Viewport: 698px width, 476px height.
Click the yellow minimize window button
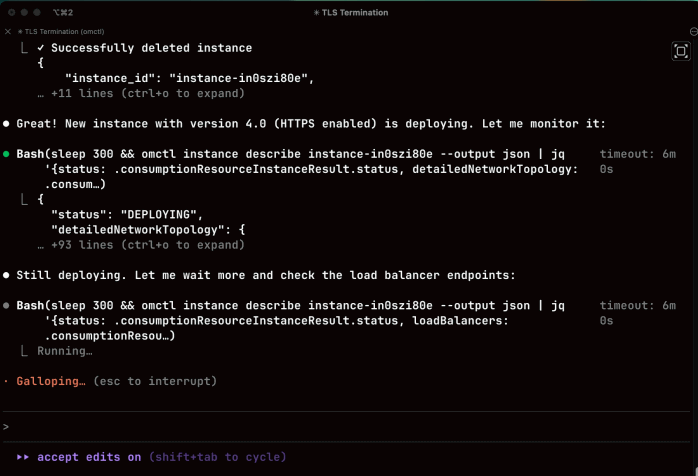point(25,13)
